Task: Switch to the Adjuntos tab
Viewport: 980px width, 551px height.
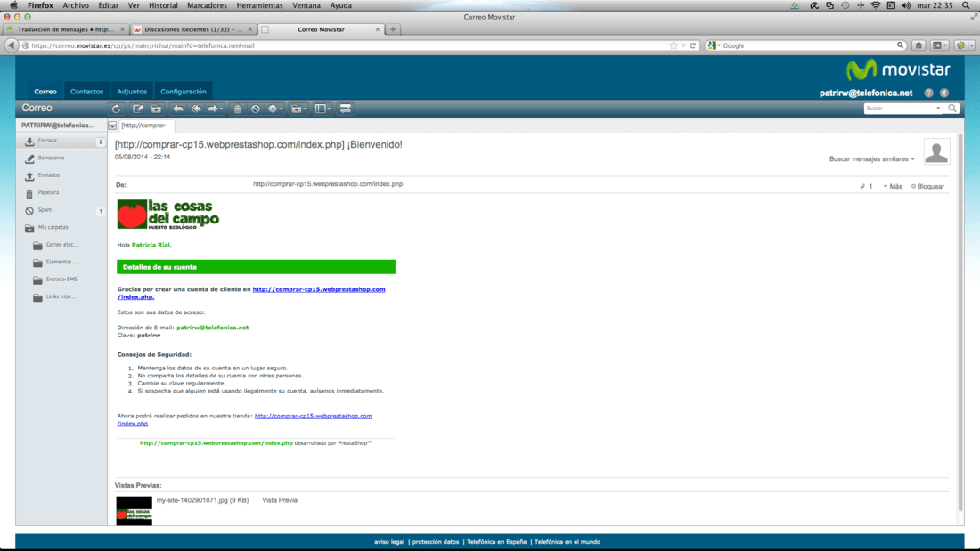Action: coord(132,91)
